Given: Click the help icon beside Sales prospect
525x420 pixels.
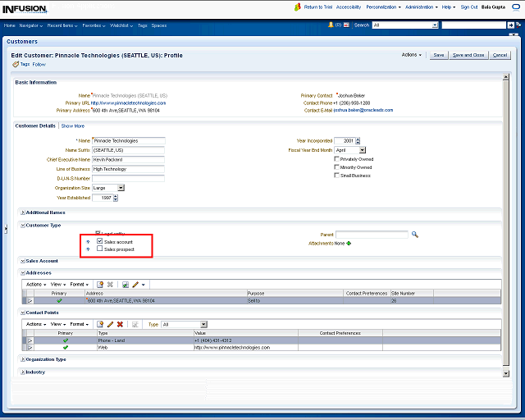Looking at the screenshot, I should pos(88,249).
